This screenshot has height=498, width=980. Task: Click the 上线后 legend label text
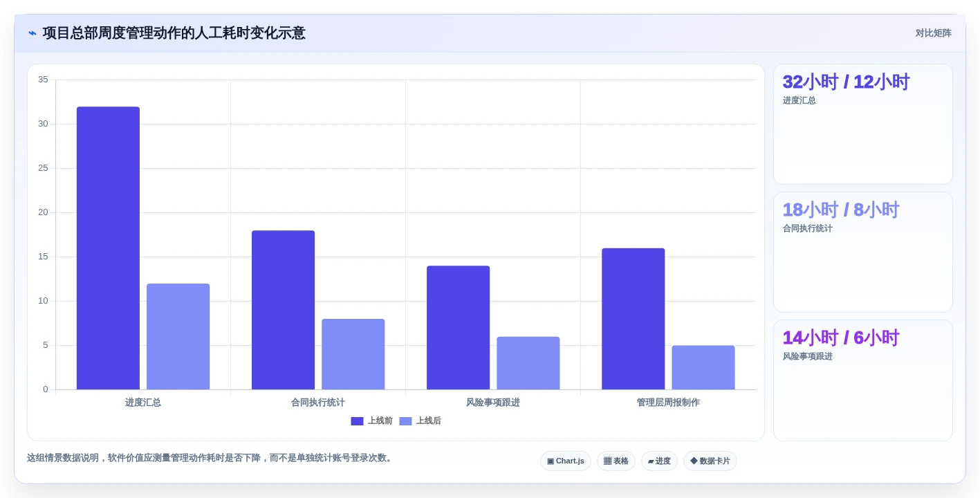429,421
